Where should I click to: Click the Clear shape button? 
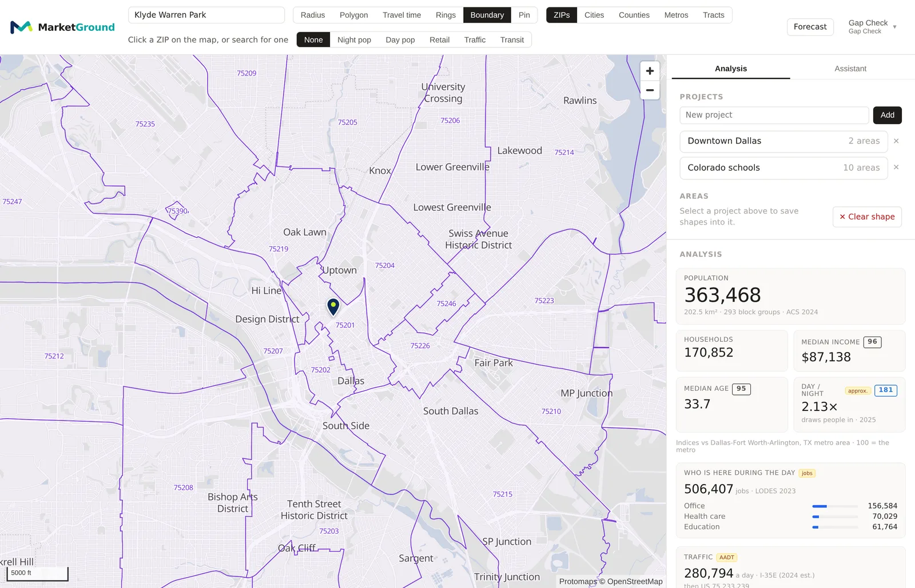pos(867,217)
